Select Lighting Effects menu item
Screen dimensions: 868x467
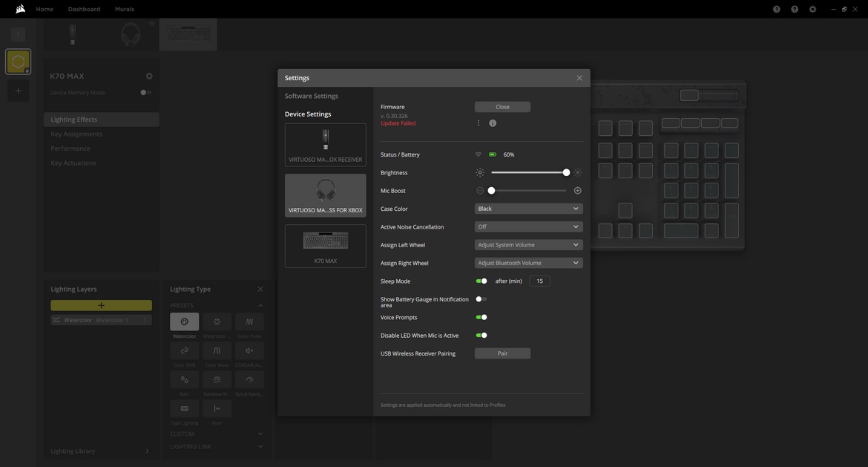point(102,119)
